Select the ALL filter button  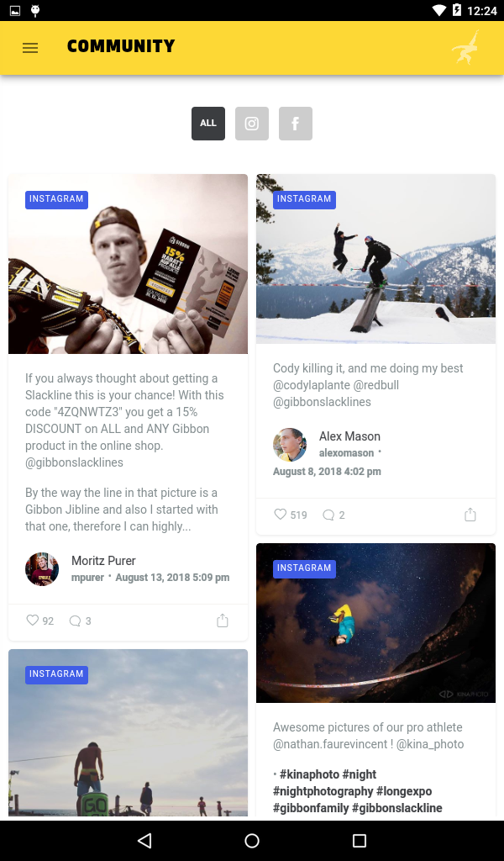tap(208, 124)
